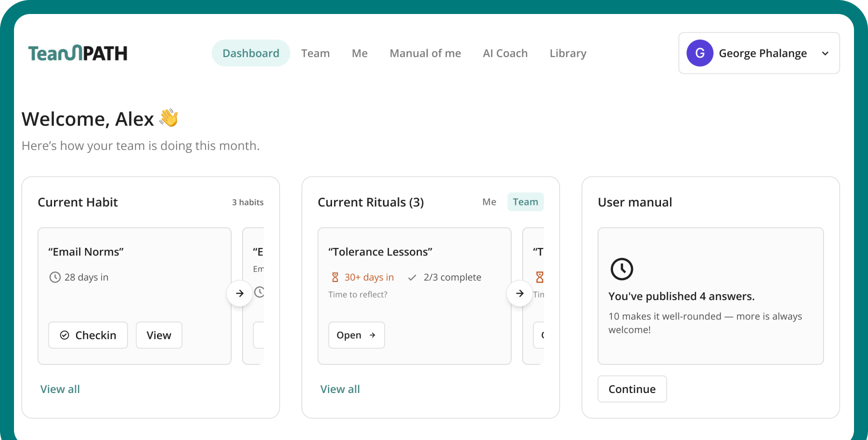Click the Current Habit heading

78,202
